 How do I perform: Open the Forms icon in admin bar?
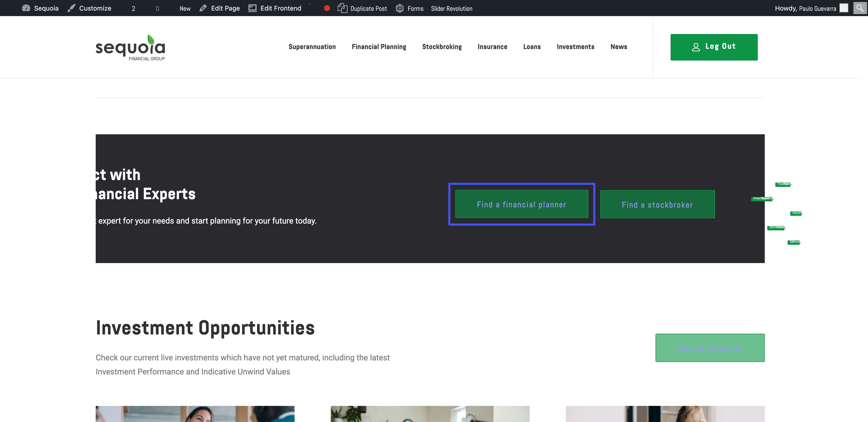pos(400,8)
